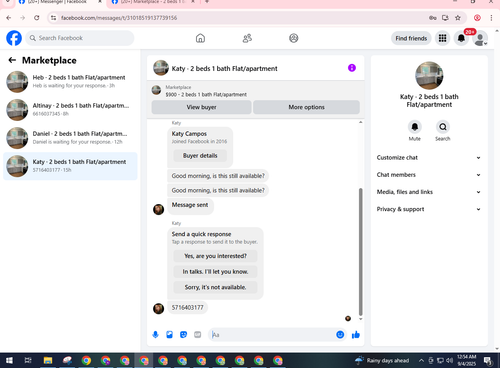Choose a sticker icon in composer
Viewport: 500px width, 368px height.
pos(183,335)
